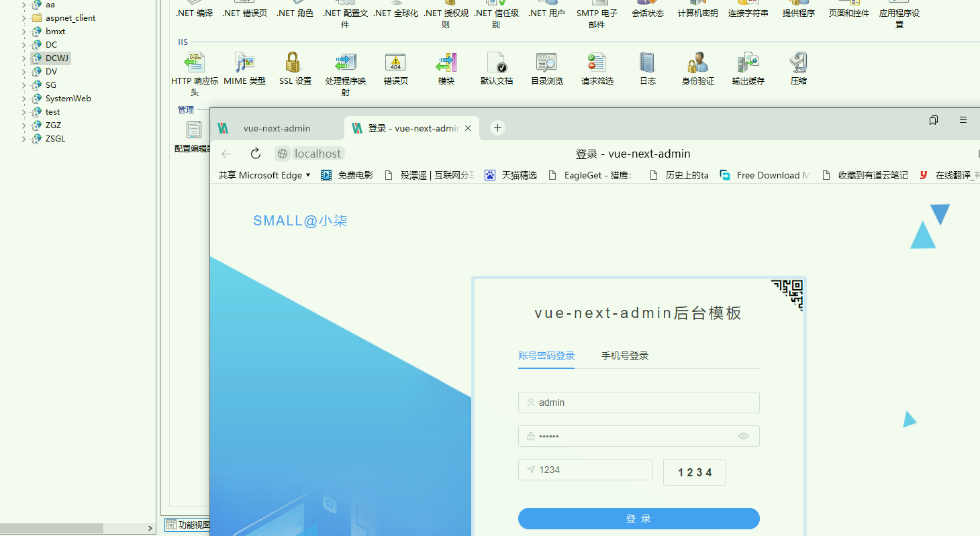Switch to QR code login corner icon

[x=788, y=294]
